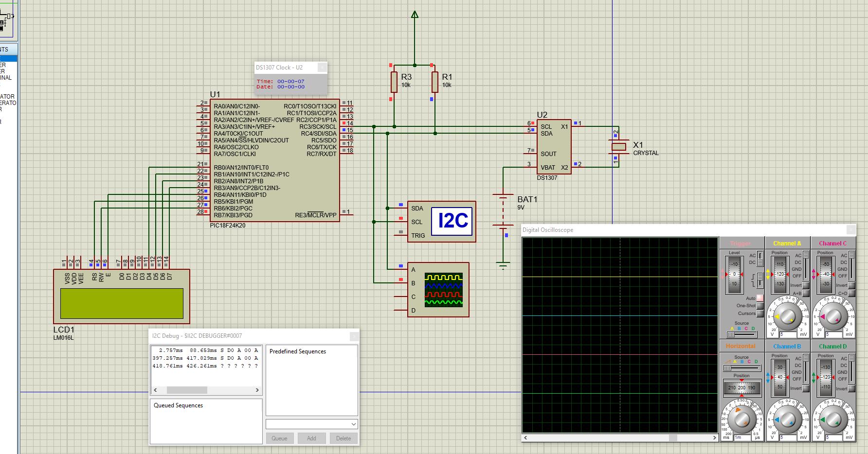
Task: Click the oscilloscope horizontal scrollbar thumb
Action: click(x=673, y=437)
